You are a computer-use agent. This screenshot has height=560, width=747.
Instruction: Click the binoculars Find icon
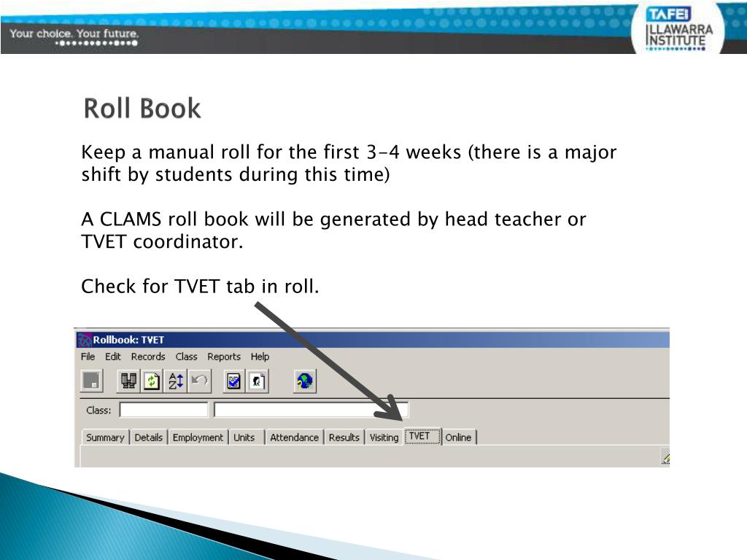[128, 381]
